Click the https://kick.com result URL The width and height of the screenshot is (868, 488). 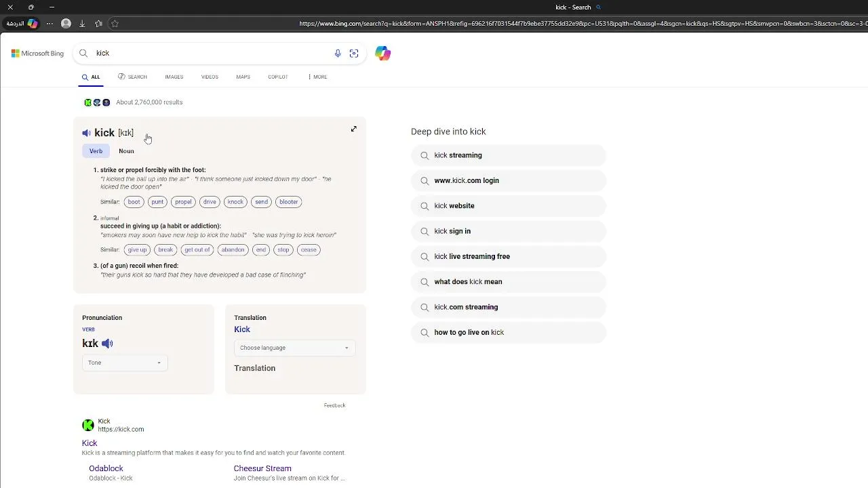121,429
